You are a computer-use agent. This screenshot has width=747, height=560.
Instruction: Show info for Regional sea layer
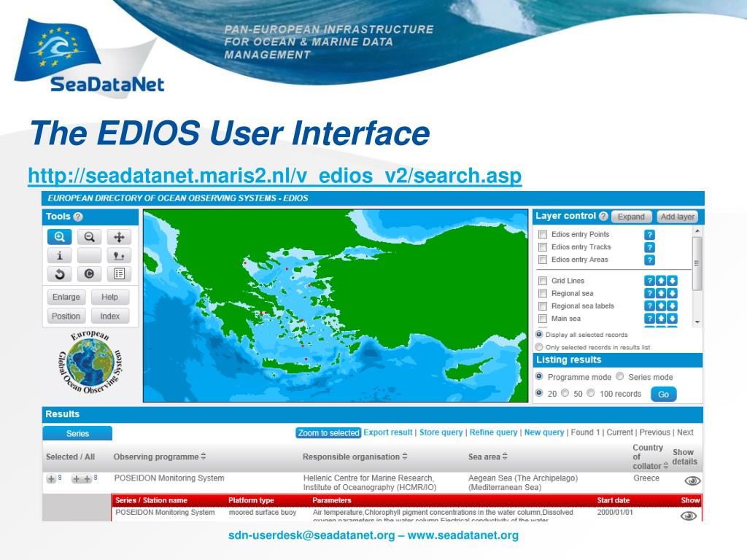pyautogui.click(x=649, y=293)
